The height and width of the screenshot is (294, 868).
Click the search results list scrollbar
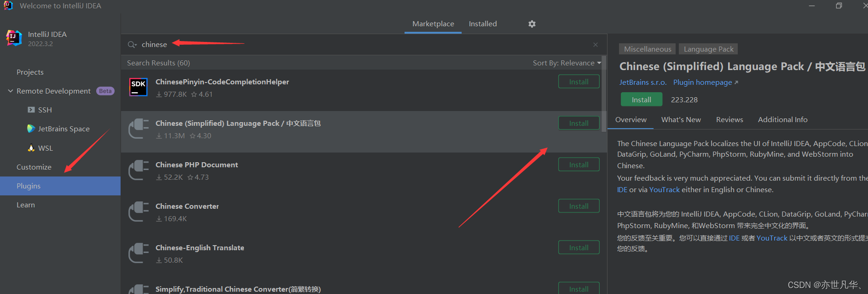[x=604, y=94]
